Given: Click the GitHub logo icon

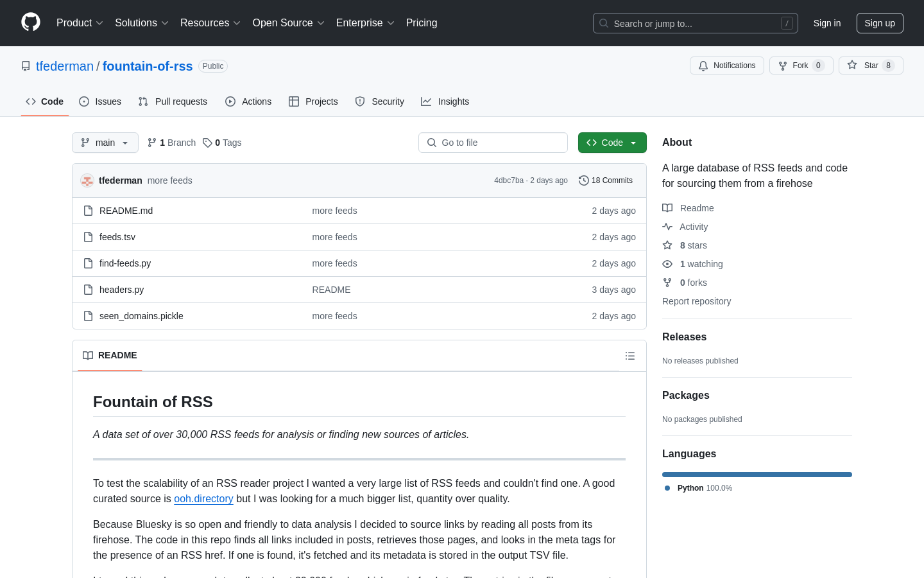Looking at the screenshot, I should 31,22.
